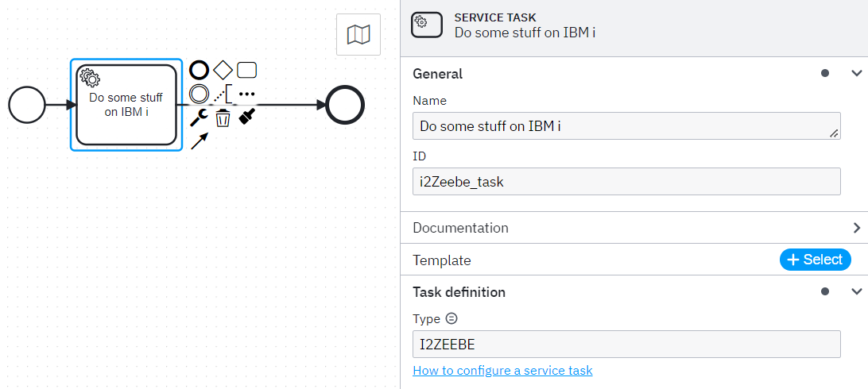Viewport: 868px width, 389px height.
Task: Click the General section title
Action: (438, 74)
